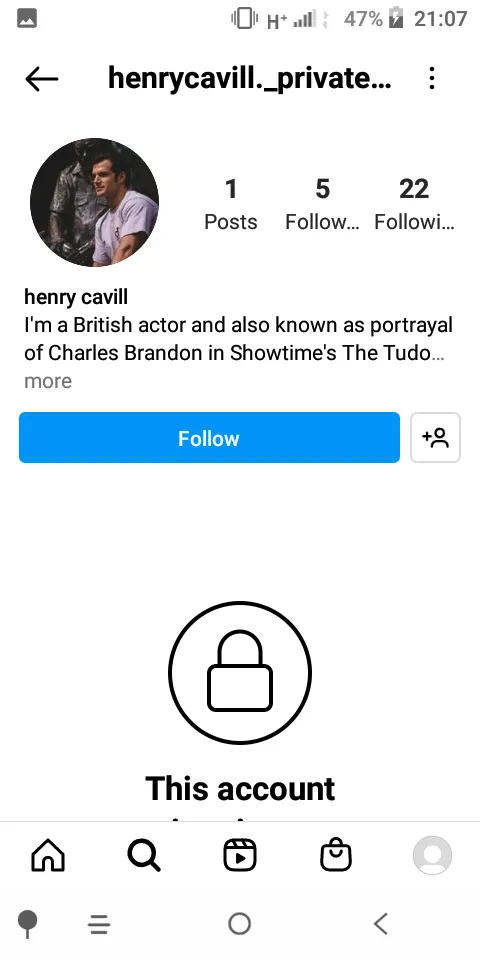Open the 5 Followers list

pos(323,204)
